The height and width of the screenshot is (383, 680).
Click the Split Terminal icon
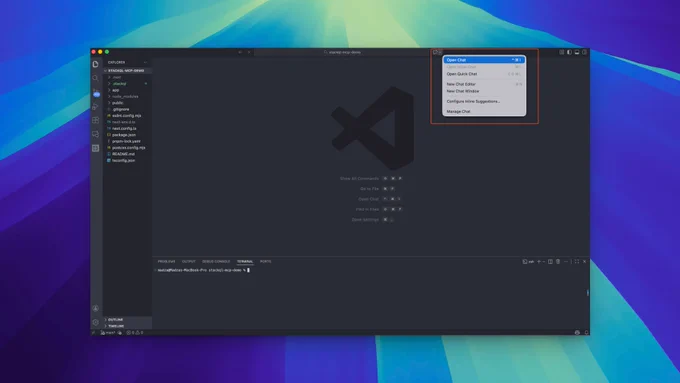550,262
